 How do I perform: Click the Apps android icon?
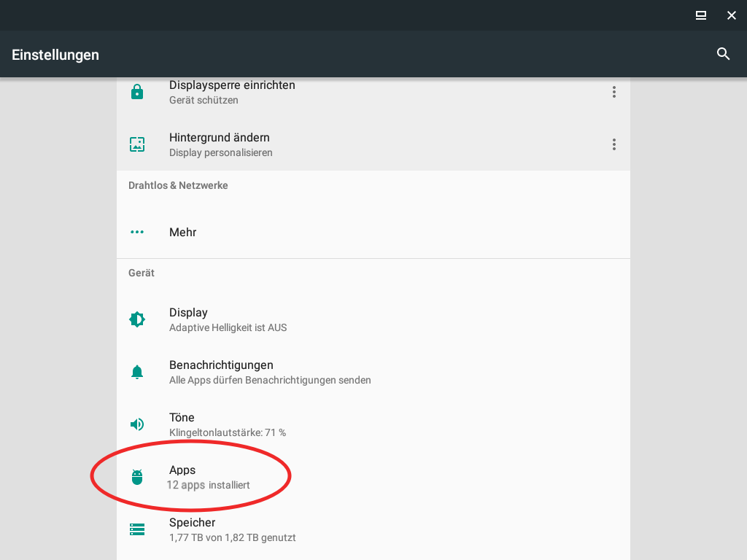(137, 477)
